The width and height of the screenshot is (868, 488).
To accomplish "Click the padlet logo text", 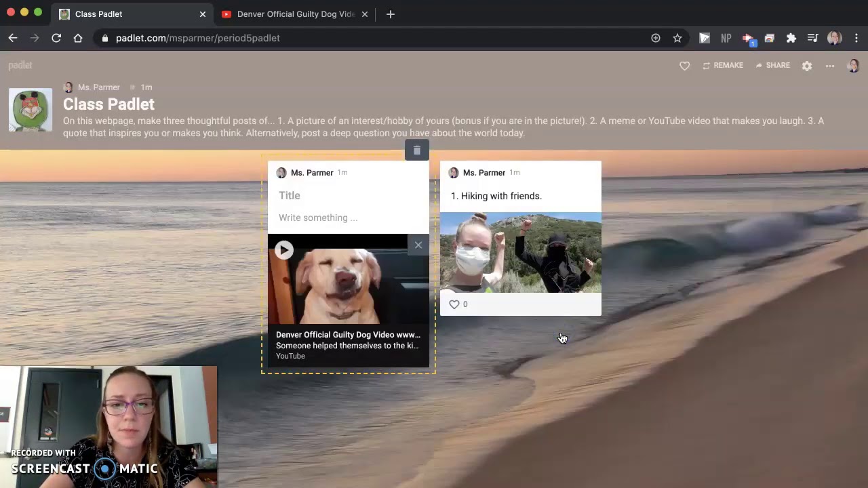I will coord(20,65).
